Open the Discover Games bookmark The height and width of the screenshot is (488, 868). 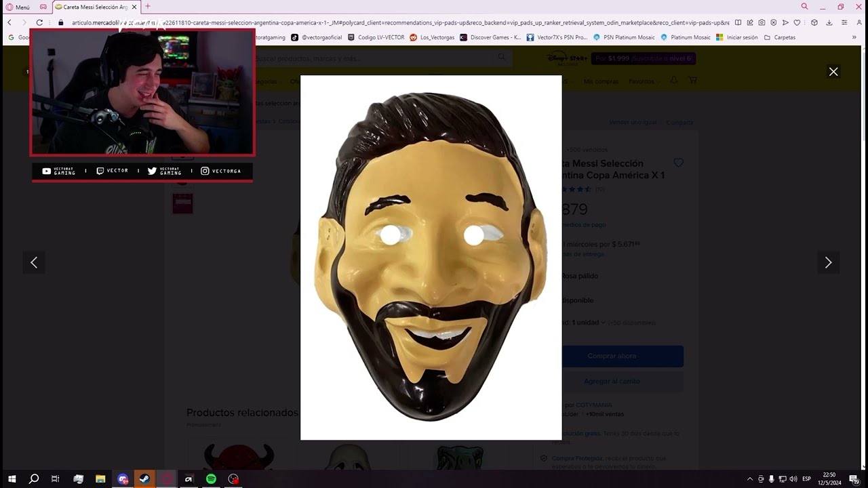click(490, 37)
